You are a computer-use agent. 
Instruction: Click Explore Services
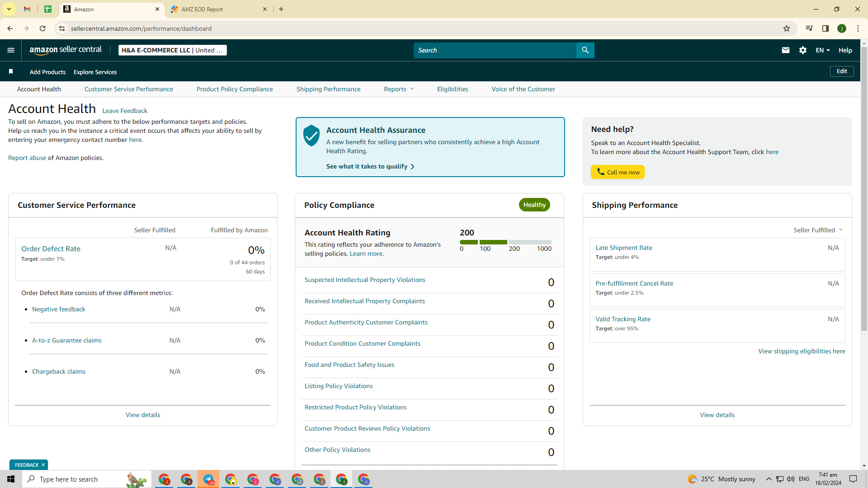[x=95, y=72]
